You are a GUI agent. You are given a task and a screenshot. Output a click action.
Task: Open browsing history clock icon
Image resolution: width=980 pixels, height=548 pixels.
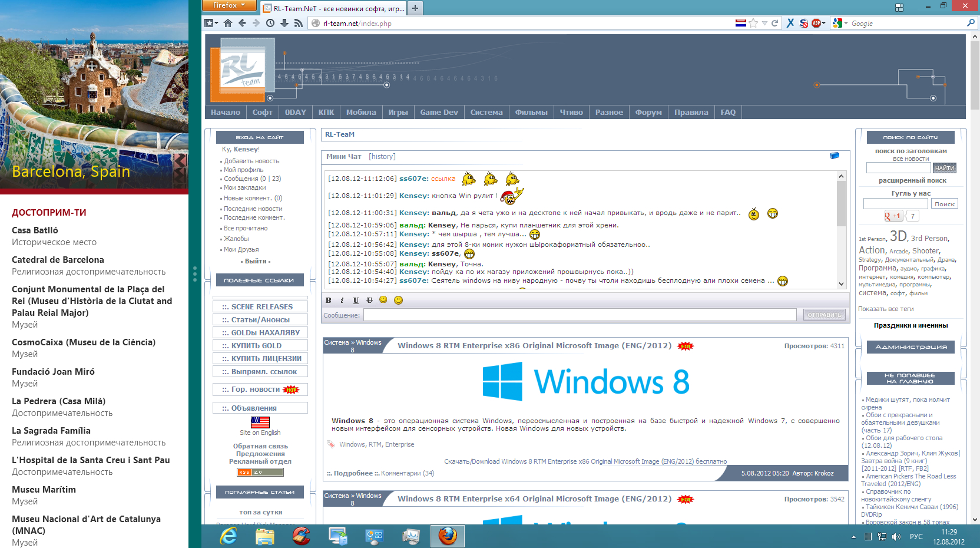(x=270, y=23)
